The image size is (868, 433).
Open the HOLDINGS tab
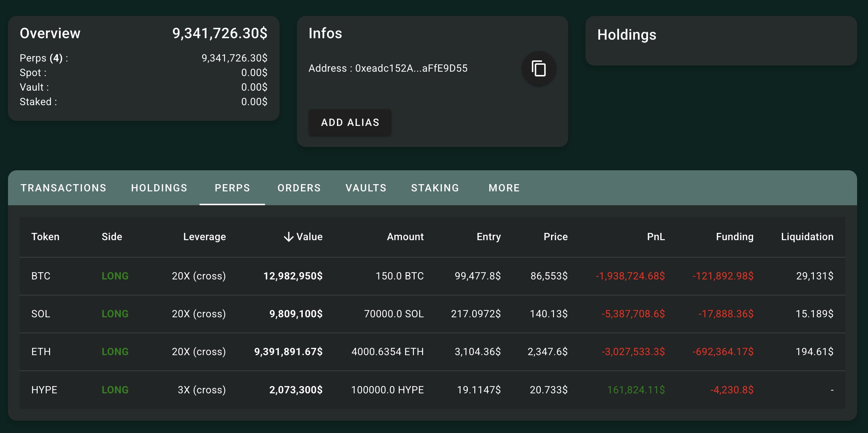(x=159, y=188)
